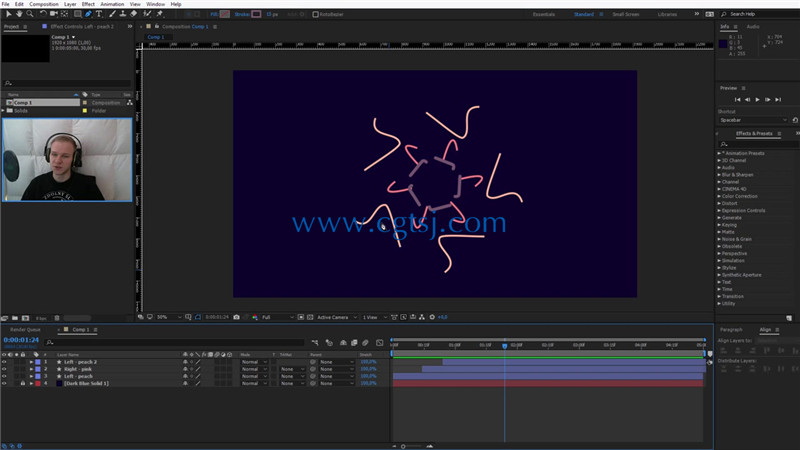Expand the Color Correction effects category
Image resolution: width=800 pixels, height=450 pixels.
tap(719, 196)
